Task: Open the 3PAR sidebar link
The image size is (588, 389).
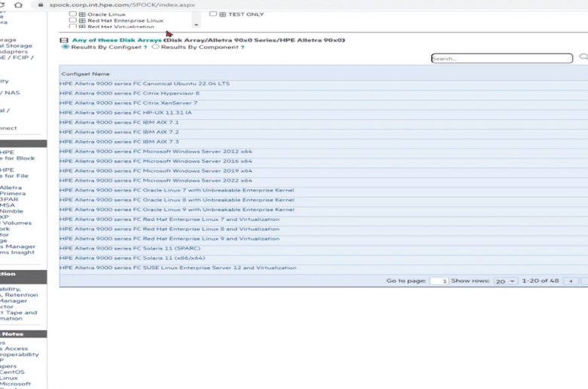Action: [x=9, y=199]
